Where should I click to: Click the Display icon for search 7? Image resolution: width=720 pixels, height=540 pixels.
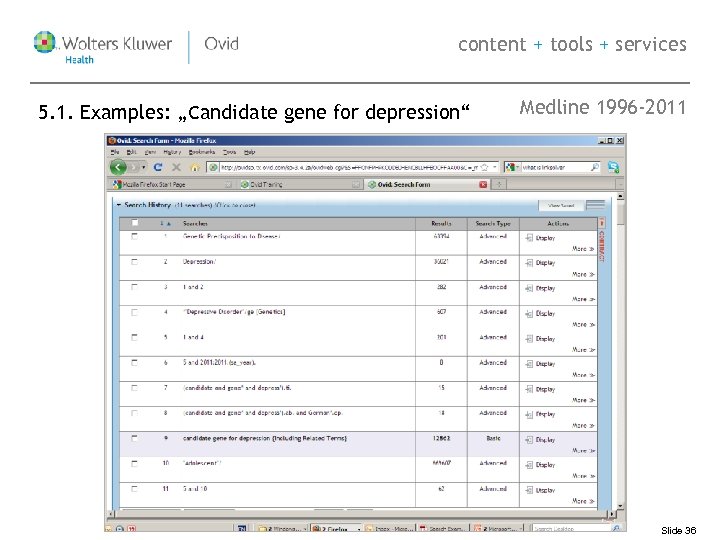coord(529,389)
